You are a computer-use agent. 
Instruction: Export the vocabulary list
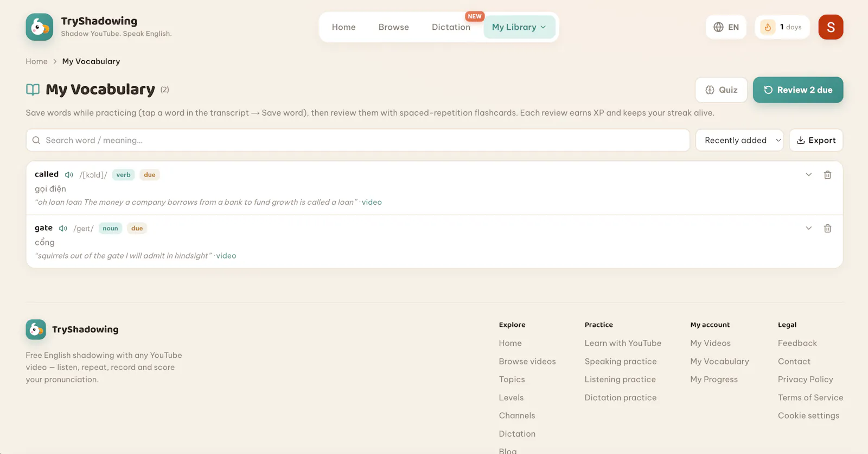pos(816,140)
